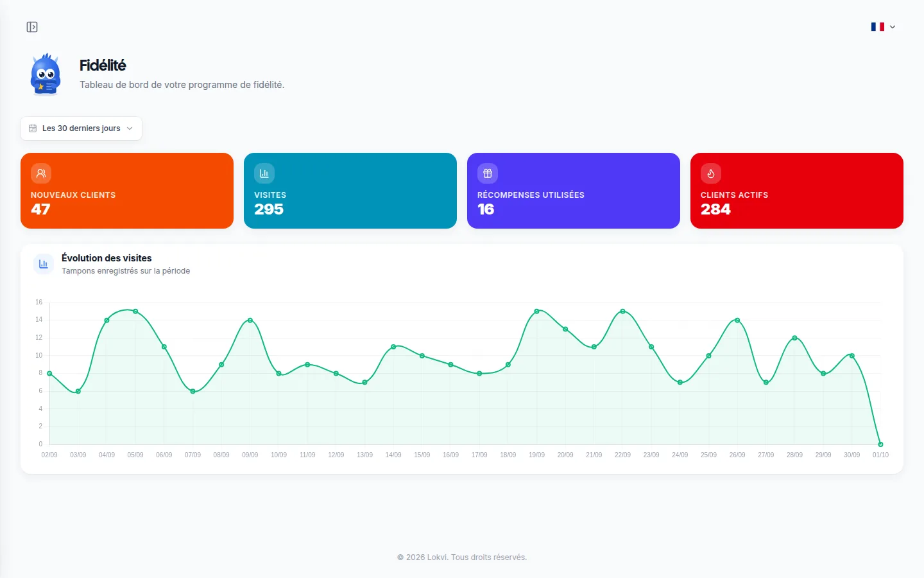
Task: Click the chart icon beside Évolution des visites
Action: tap(44, 264)
